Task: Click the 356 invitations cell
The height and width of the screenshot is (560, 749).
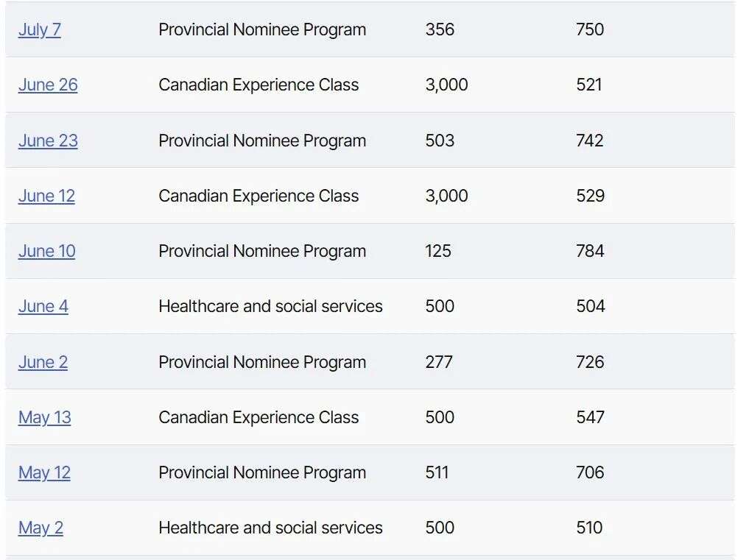Action: point(440,30)
